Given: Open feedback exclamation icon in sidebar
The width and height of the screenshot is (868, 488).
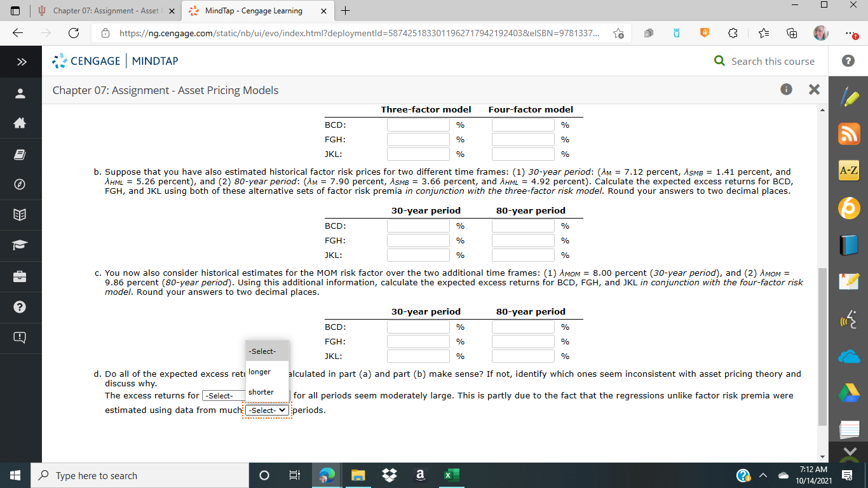Looking at the screenshot, I should coord(21,337).
